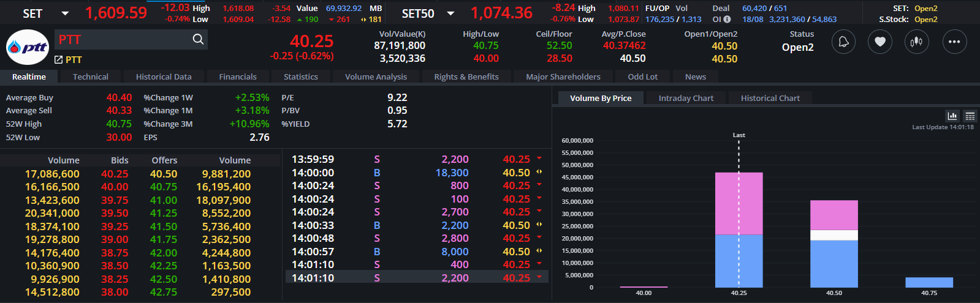Open the price alert bell icon
Screen dimensions: 980x303
tap(843, 42)
